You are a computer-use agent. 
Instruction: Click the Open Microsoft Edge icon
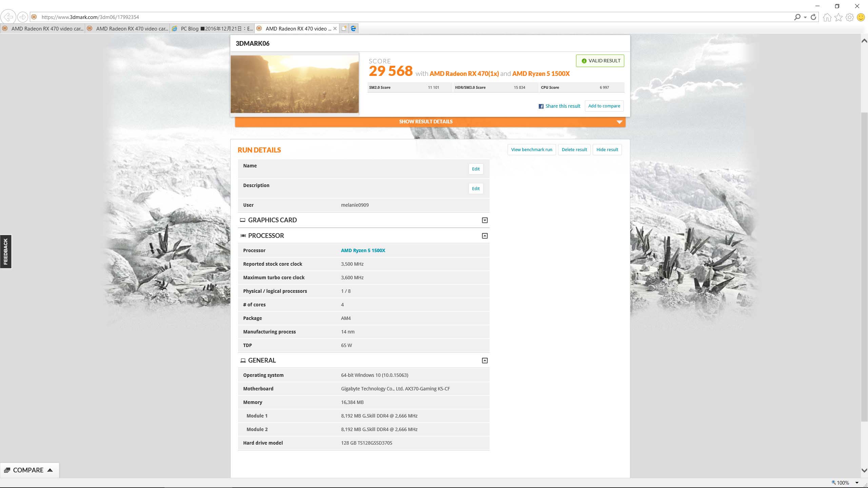[353, 28]
